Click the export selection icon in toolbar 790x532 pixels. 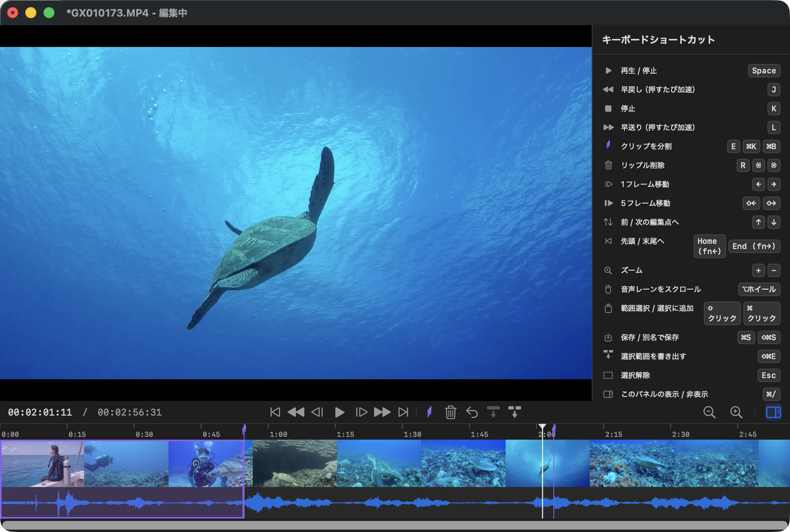click(514, 412)
